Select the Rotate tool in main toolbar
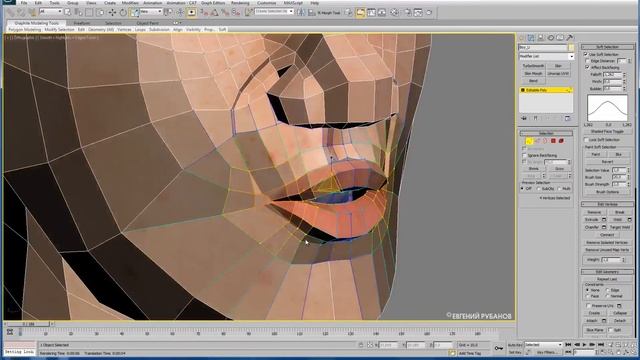 (123, 12)
